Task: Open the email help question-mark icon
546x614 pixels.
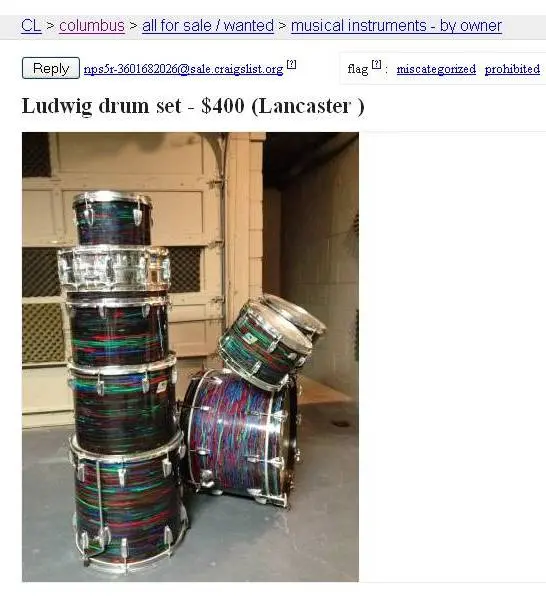Action: (291, 64)
